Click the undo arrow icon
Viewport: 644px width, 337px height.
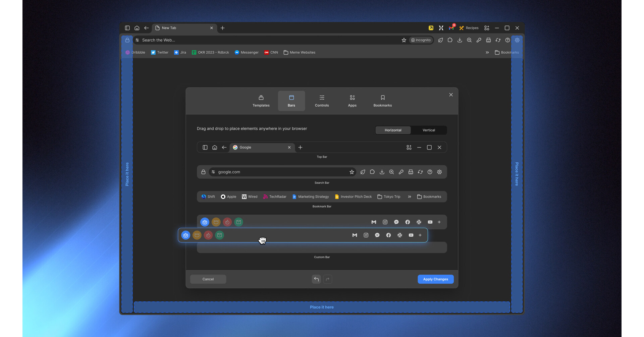point(316,279)
